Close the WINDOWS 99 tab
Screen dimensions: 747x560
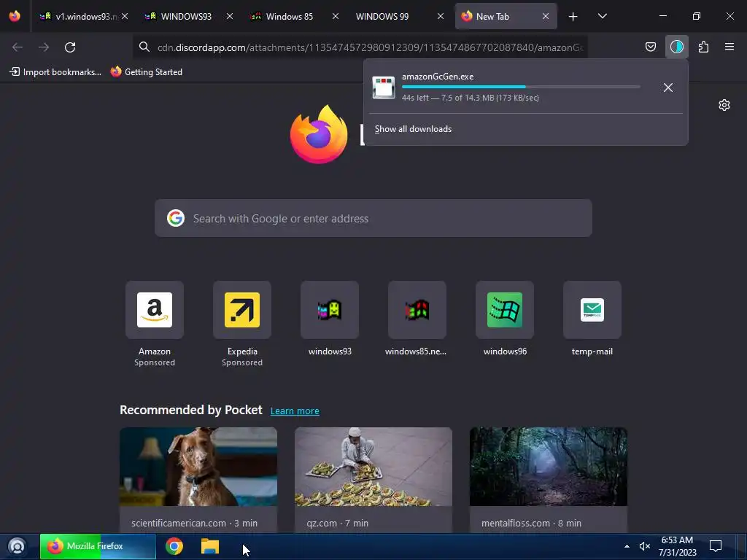[x=441, y=16]
